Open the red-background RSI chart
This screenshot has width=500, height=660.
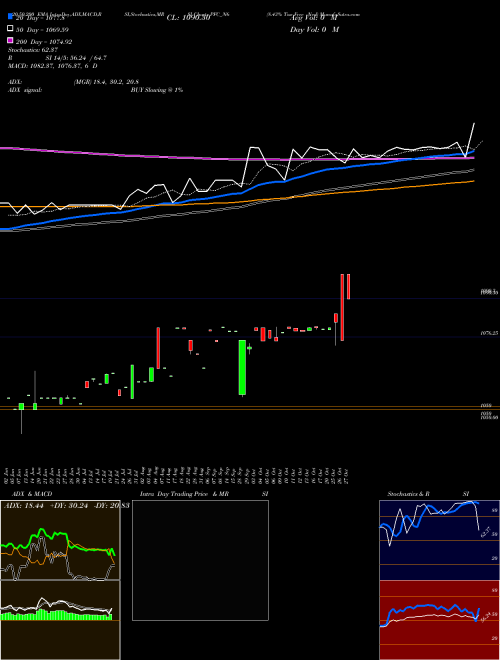[x=439, y=620]
